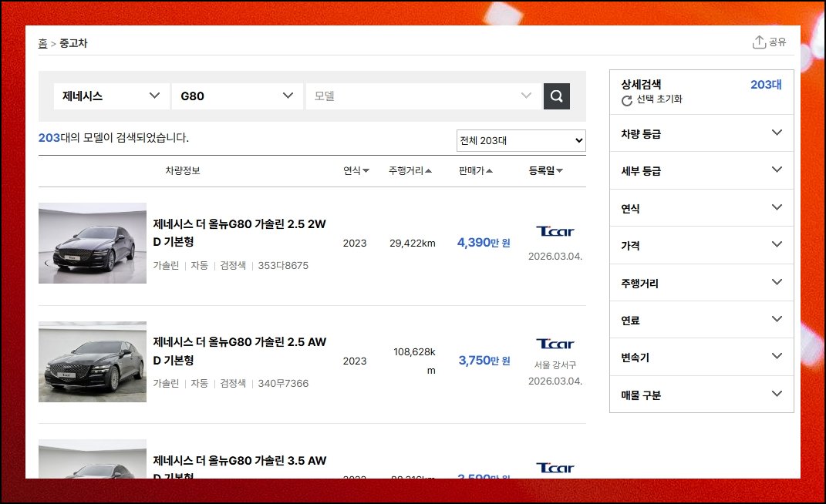The height and width of the screenshot is (504, 826).
Task: Click the 4,390만 원 price
Action: pyautogui.click(x=484, y=242)
